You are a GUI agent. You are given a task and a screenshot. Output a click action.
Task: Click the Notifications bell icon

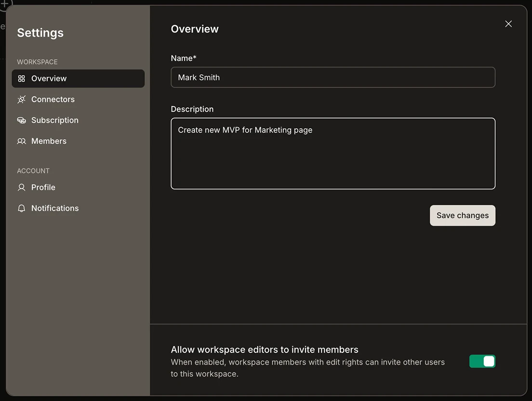click(x=22, y=208)
